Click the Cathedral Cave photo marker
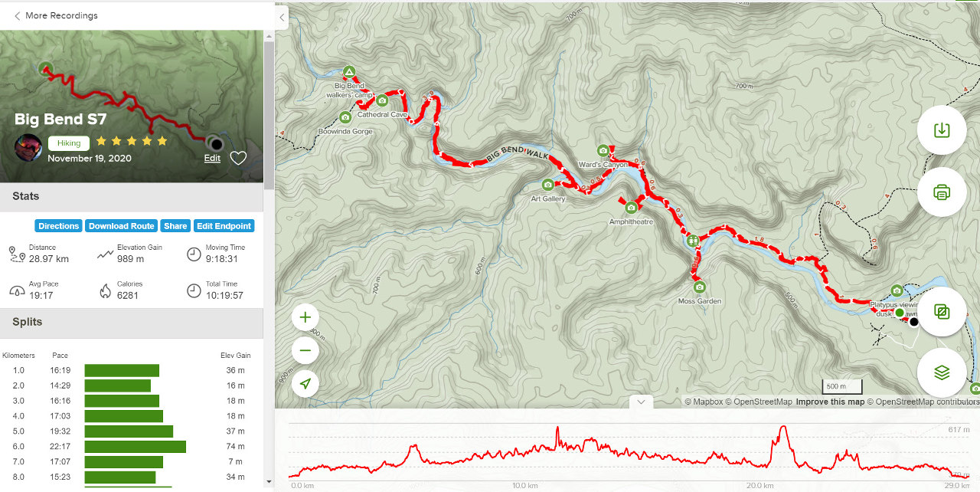980x492 pixels. click(x=382, y=100)
